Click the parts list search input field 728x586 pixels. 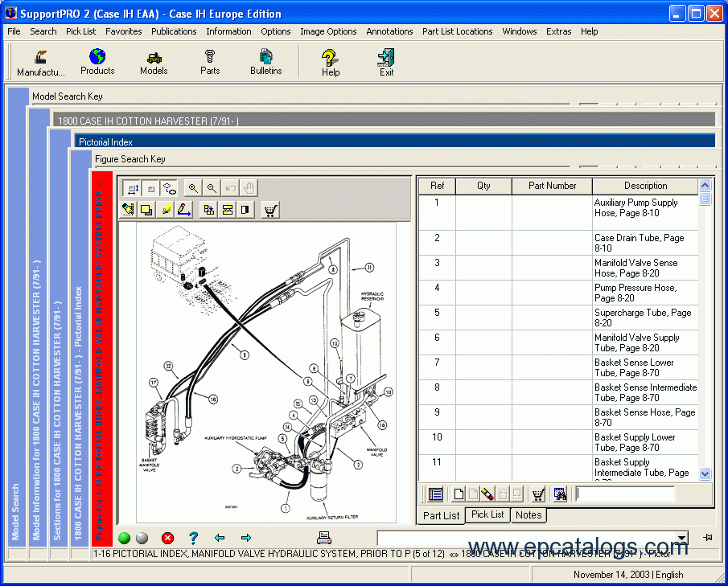pyautogui.click(x=624, y=494)
